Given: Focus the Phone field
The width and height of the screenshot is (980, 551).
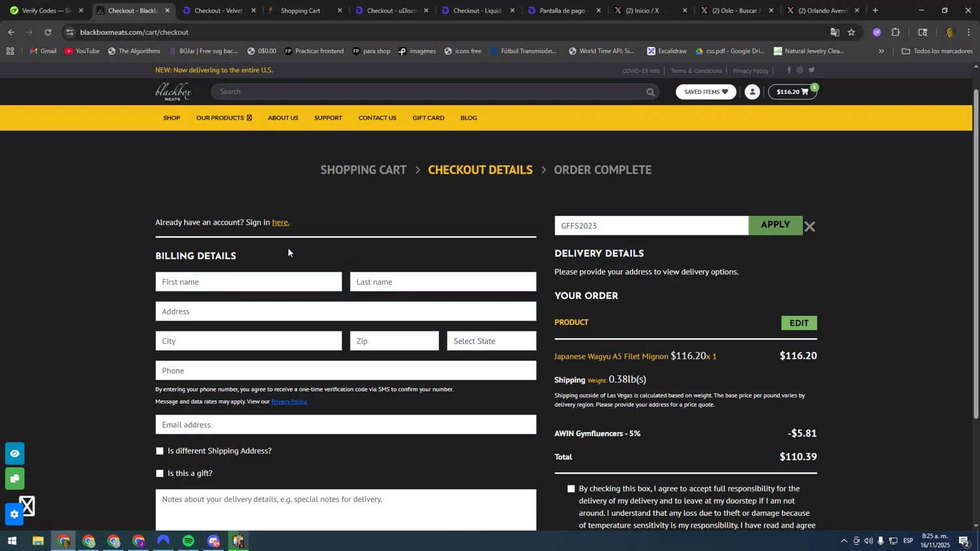Looking at the screenshot, I should click(x=346, y=371).
